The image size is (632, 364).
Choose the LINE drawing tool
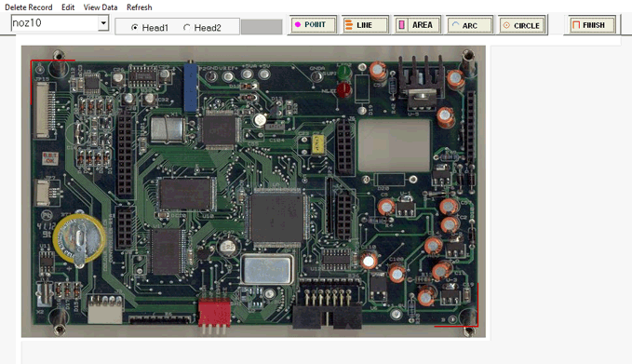point(365,25)
